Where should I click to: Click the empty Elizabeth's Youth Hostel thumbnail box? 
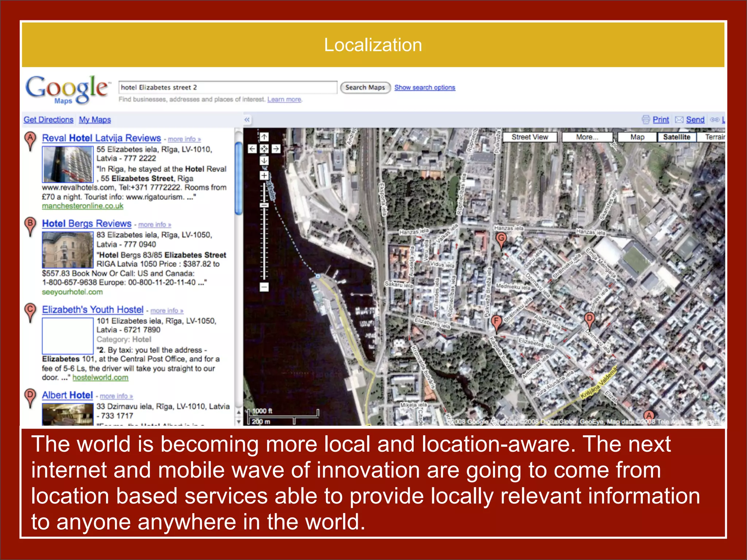67,336
